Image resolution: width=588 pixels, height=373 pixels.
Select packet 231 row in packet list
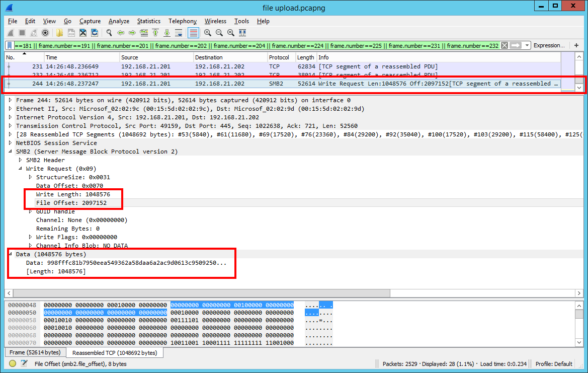[x=283, y=66]
